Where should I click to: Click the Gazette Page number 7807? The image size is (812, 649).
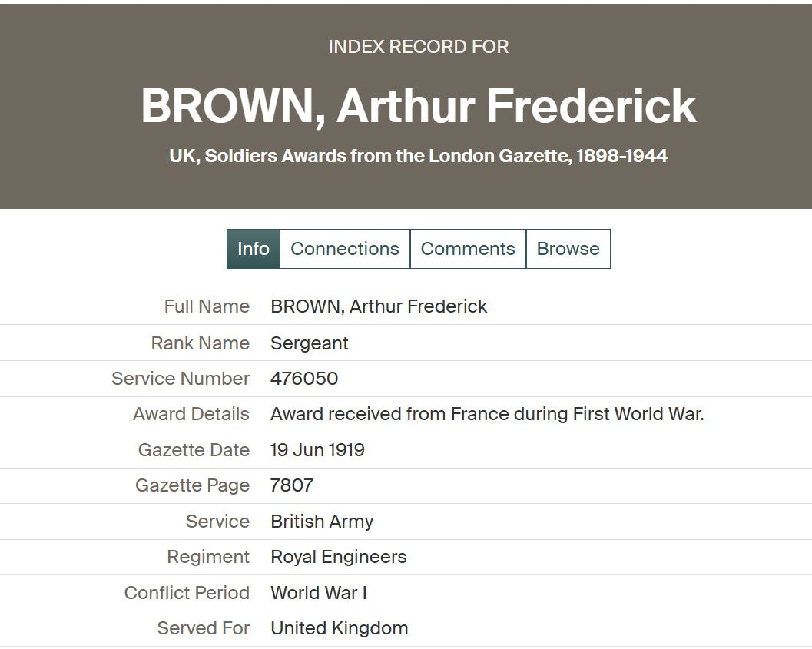(292, 485)
